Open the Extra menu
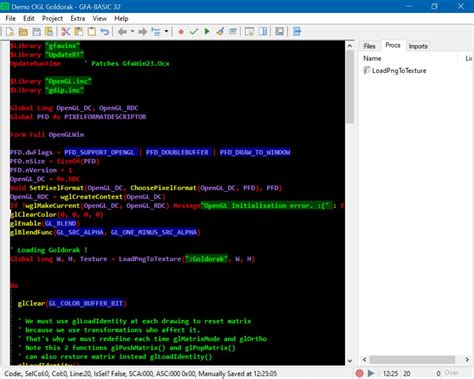The width and height of the screenshot is (474, 379). pos(78,18)
